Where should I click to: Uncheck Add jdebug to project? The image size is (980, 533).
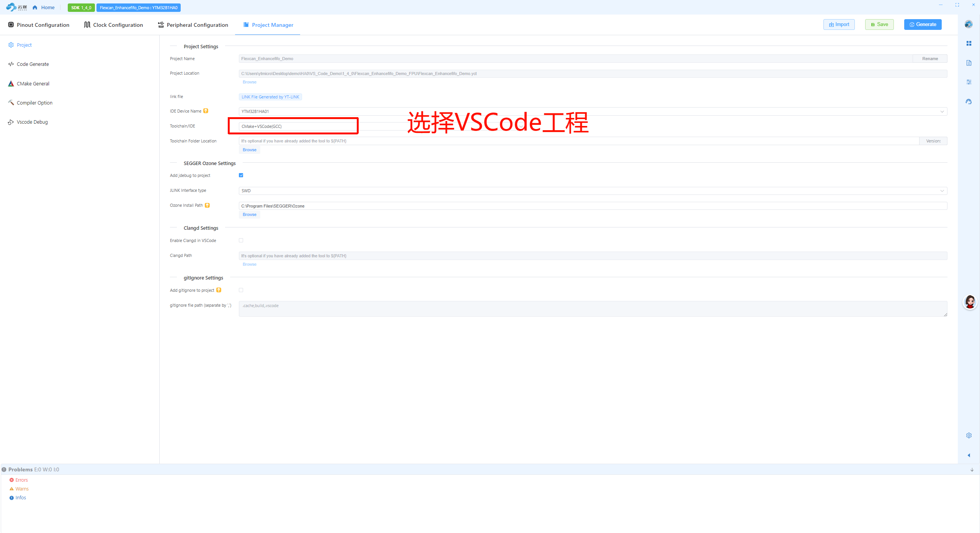tap(241, 175)
